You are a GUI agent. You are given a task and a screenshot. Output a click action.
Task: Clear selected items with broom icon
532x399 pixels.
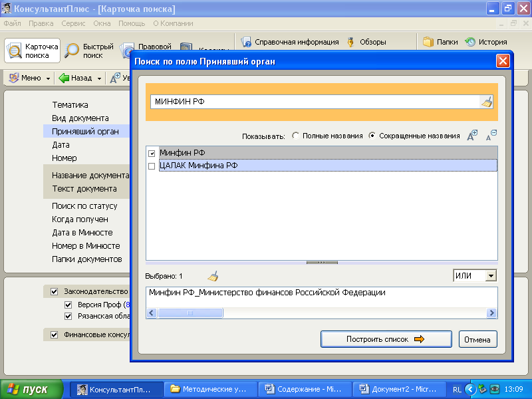coord(213,276)
